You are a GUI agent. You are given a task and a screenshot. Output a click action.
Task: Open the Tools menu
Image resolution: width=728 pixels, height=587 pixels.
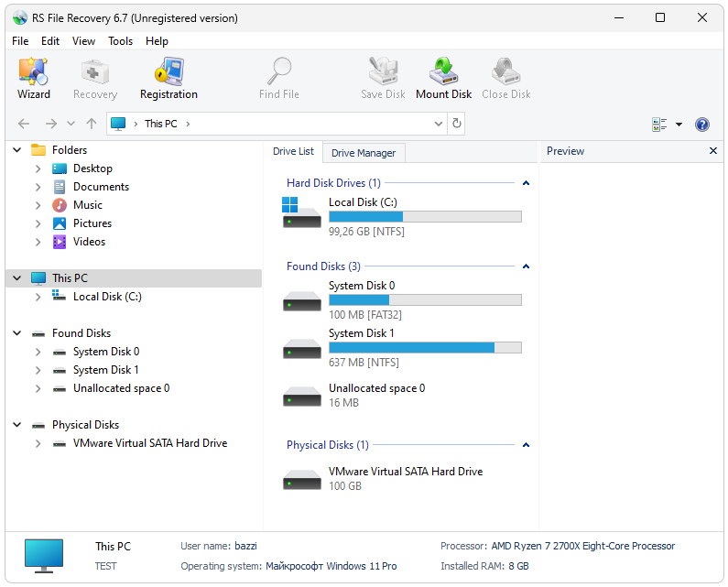(120, 41)
